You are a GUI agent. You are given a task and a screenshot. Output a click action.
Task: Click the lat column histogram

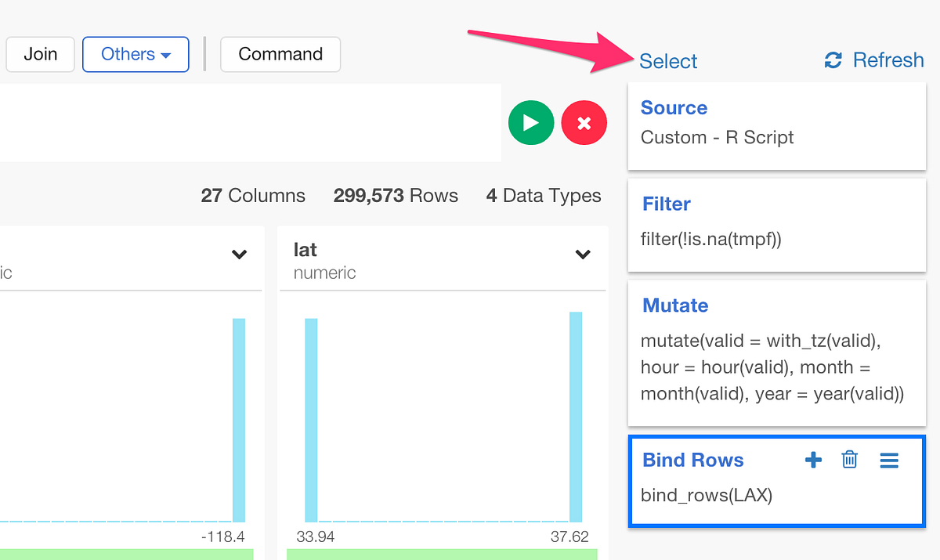(443, 415)
